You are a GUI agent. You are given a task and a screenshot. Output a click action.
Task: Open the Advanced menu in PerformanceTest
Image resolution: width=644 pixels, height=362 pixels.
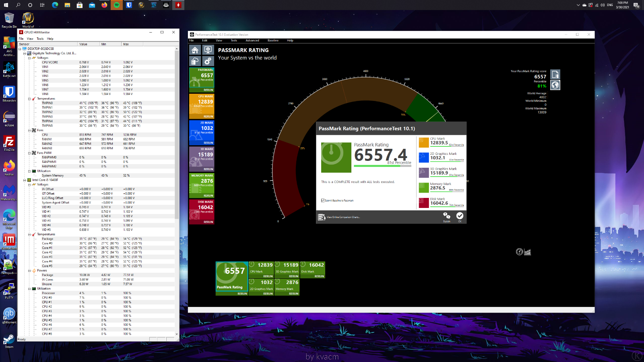(252, 40)
